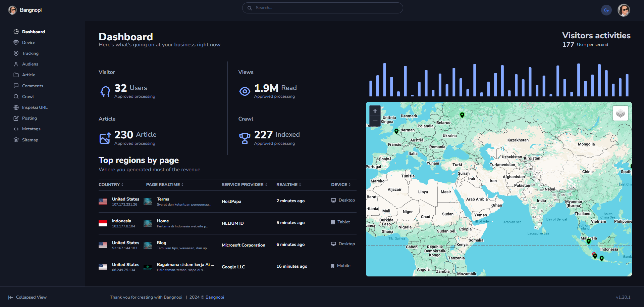Go to Tracking in the sidebar
Screen dimensions: 644x307
pyautogui.click(x=30, y=53)
